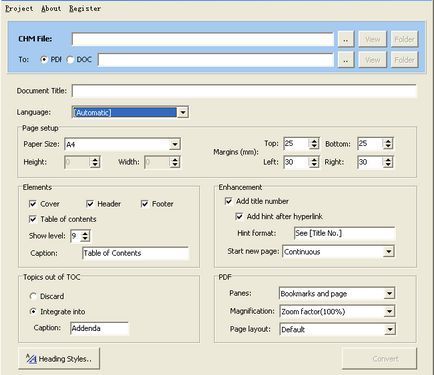
Task: Increase the Left margin value
Action: point(314,159)
